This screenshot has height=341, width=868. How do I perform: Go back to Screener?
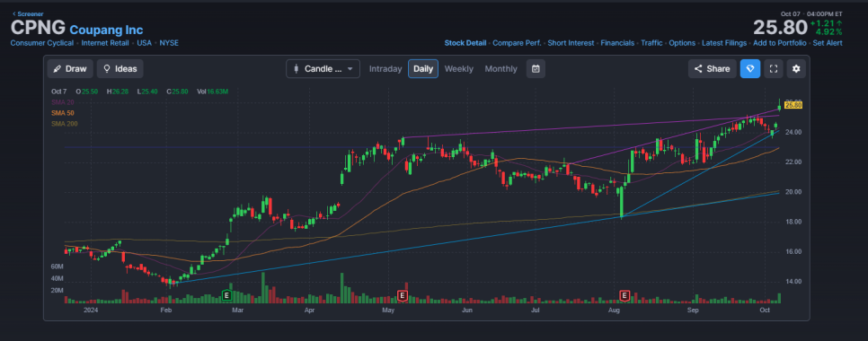(28, 13)
